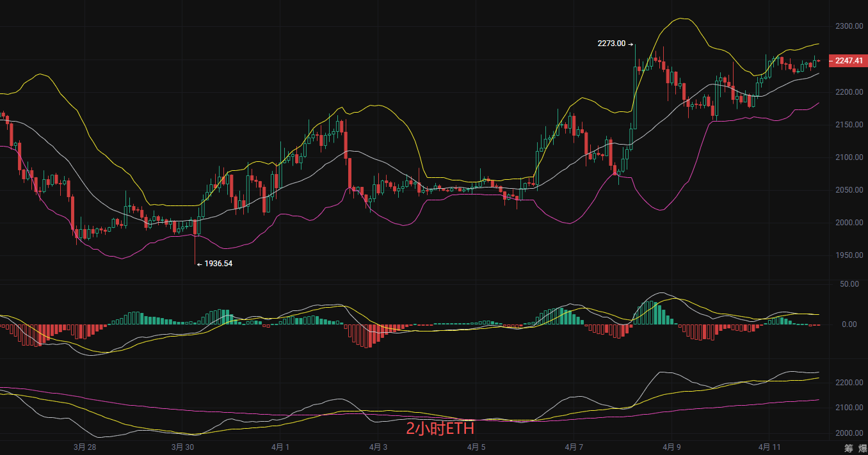The width and height of the screenshot is (868, 455).
Task: Select the 4月 3 date on time axis
Action: point(378,447)
